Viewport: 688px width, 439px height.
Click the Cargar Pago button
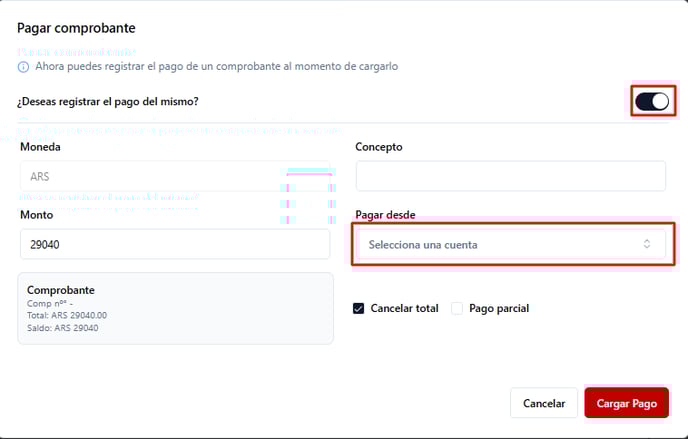tap(626, 403)
